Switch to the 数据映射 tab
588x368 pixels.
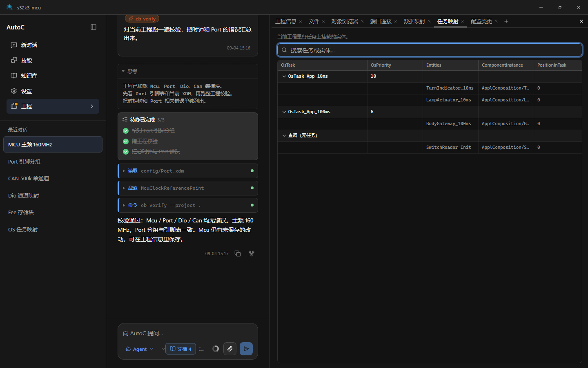click(x=414, y=21)
